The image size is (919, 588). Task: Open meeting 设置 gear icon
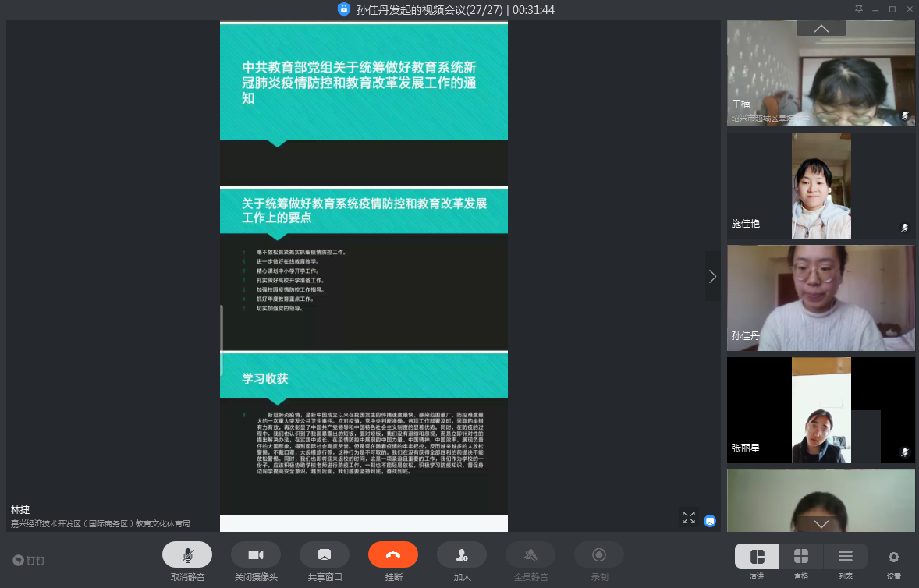tap(893, 557)
